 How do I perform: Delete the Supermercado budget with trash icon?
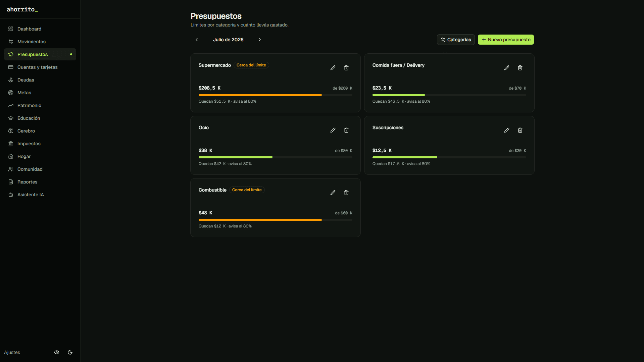(x=346, y=68)
